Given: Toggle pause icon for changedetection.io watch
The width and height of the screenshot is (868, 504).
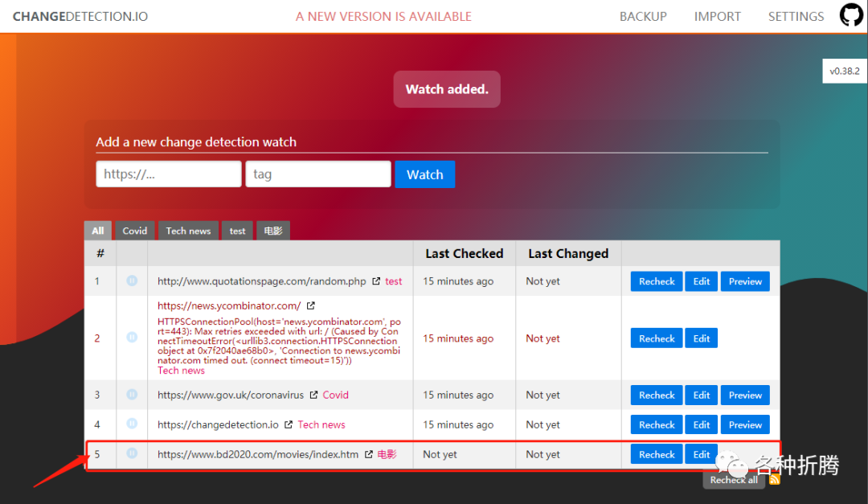Looking at the screenshot, I should point(132,424).
